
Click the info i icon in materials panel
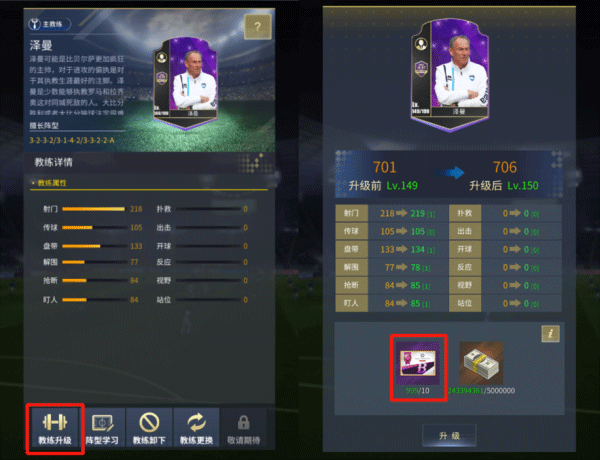[551, 334]
